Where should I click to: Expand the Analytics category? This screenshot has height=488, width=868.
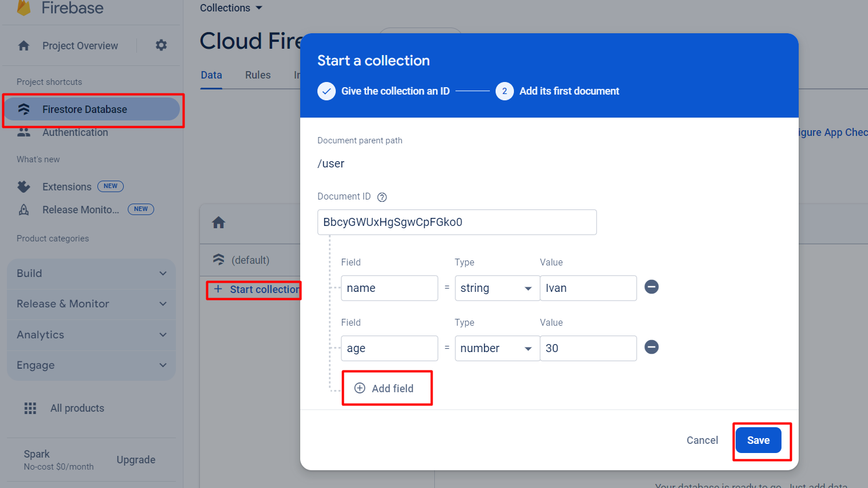[x=92, y=335]
